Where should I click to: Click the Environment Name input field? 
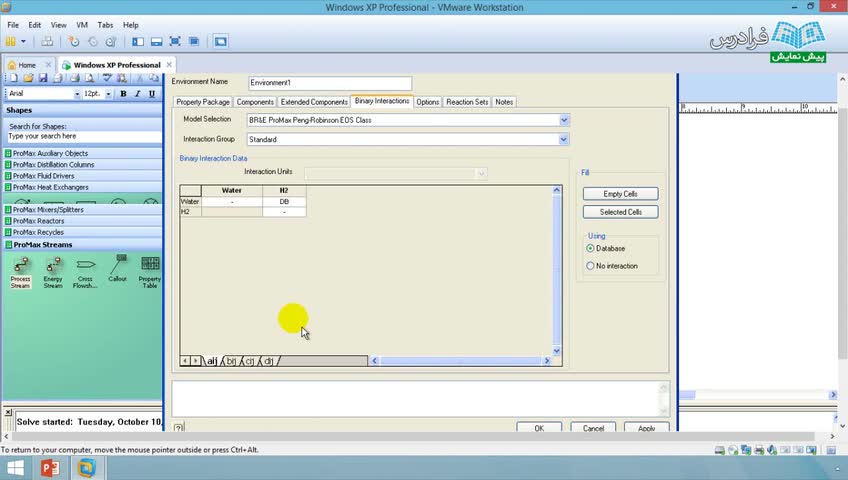coord(330,83)
